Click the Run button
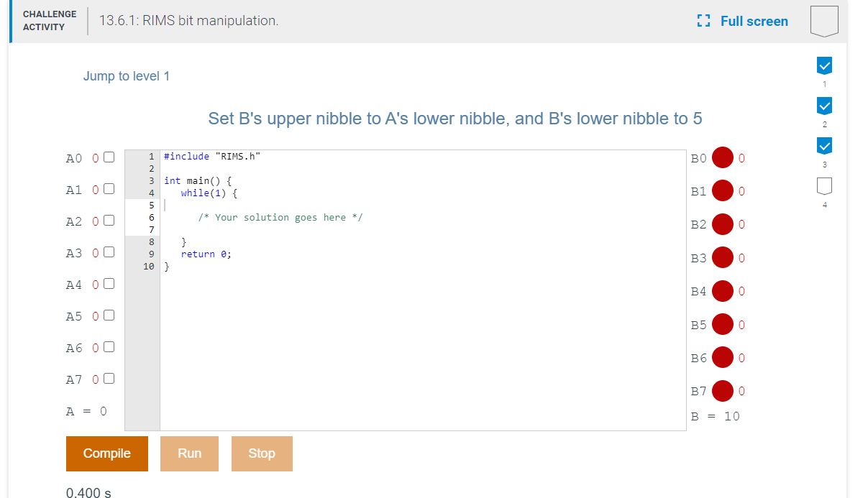 click(189, 453)
